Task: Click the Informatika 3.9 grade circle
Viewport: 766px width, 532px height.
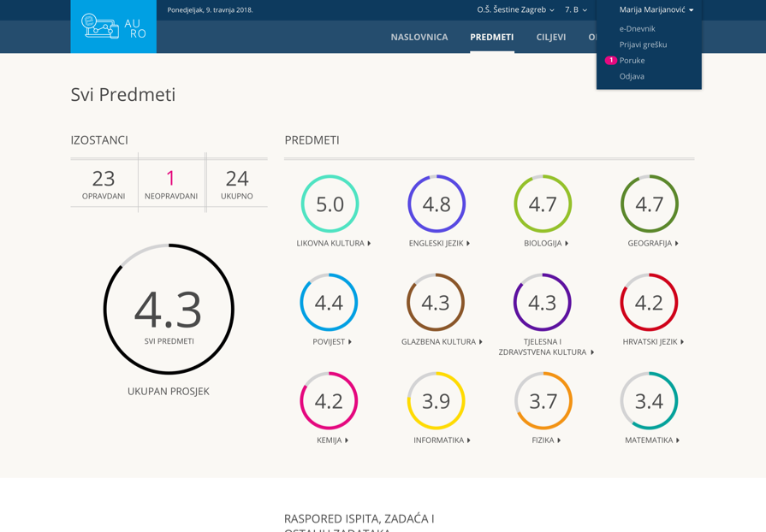Action: click(x=436, y=400)
